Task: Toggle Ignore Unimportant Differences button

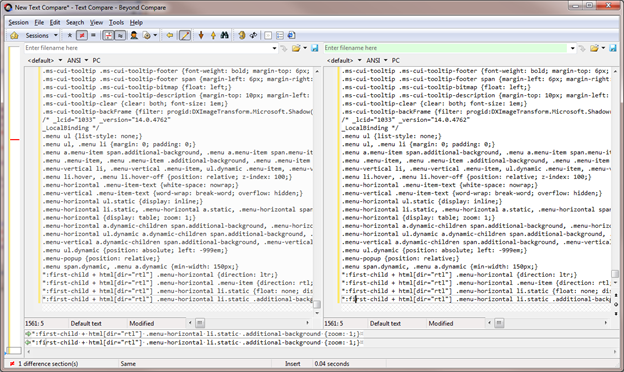Action: tap(120, 35)
